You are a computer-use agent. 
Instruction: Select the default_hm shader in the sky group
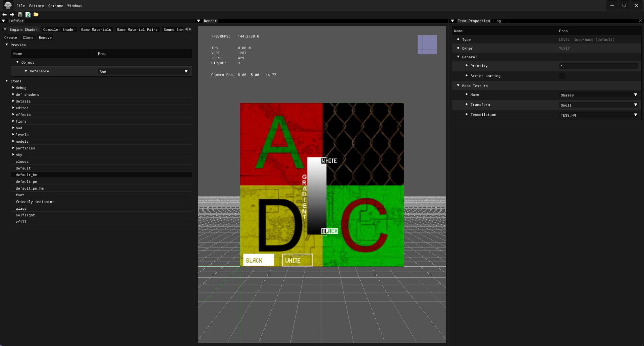click(x=26, y=175)
